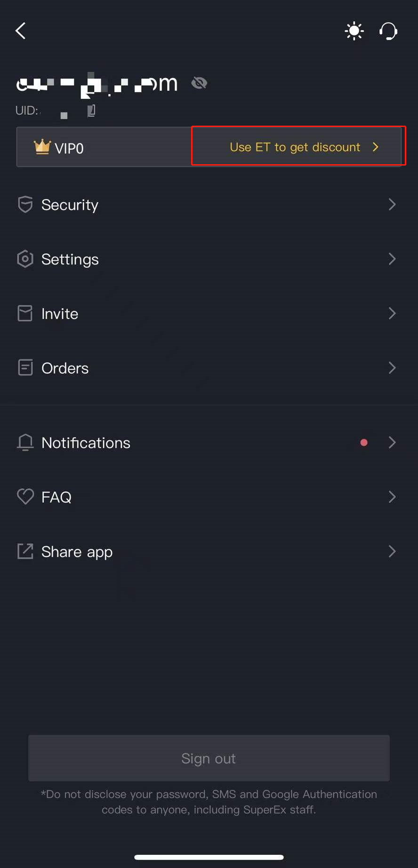Click the Invite envelope icon
Screen dimensions: 418x868
[x=25, y=313]
